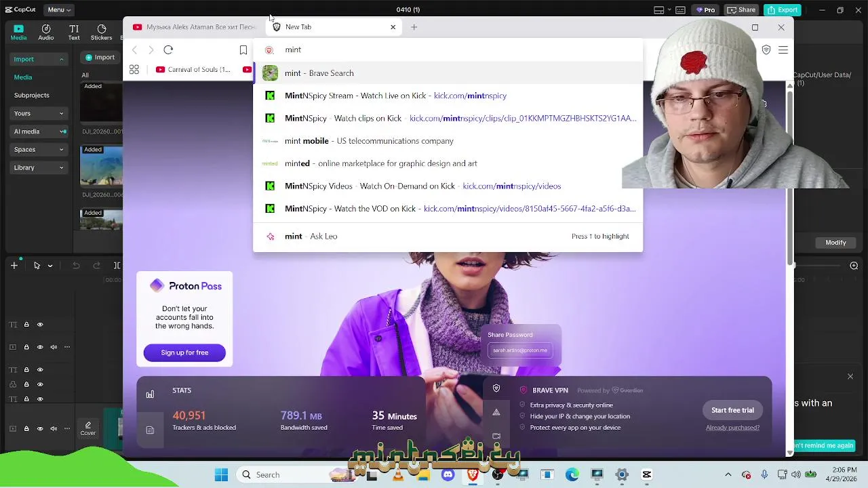
Task: Expand the AI media section
Action: pyautogui.click(x=62, y=131)
